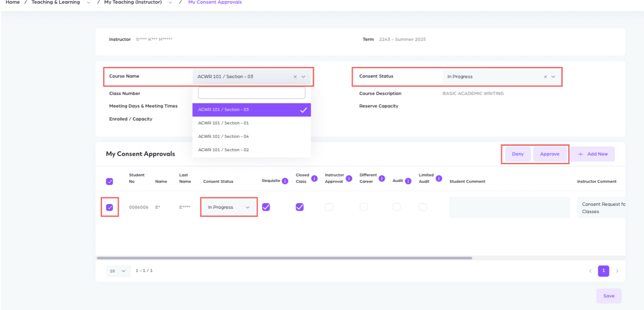The image size is (644, 310).
Task: Click the Instructor Approval info icon
Action: pyautogui.click(x=349, y=178)
